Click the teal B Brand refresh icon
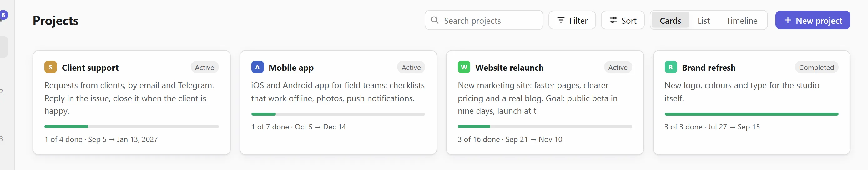The width and height of the screenshot is (868, 170). point(671,67)
